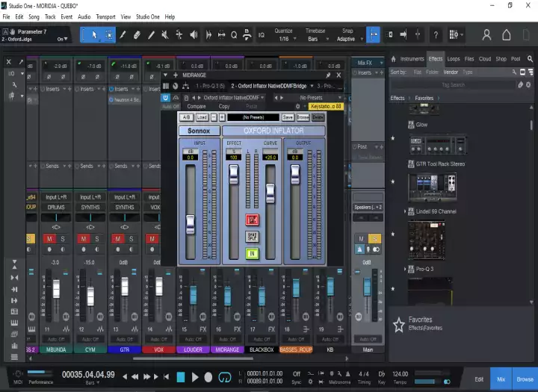Open the Edit view button

[479, 379]
